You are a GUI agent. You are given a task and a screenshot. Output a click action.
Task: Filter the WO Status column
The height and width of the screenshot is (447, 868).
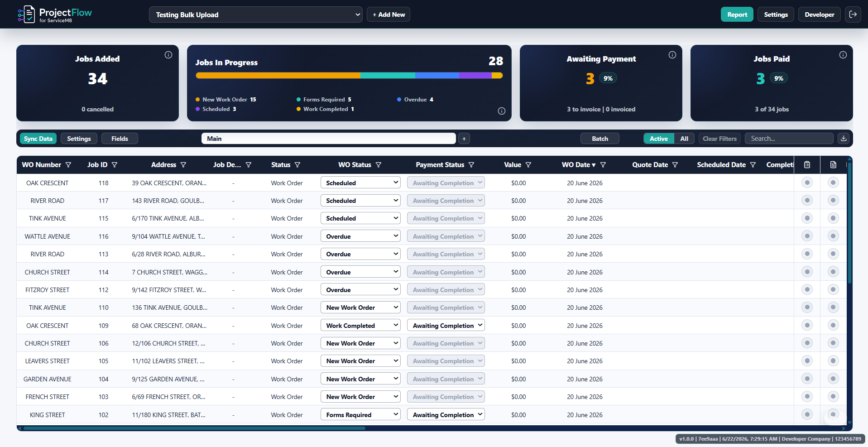(379, 165)
